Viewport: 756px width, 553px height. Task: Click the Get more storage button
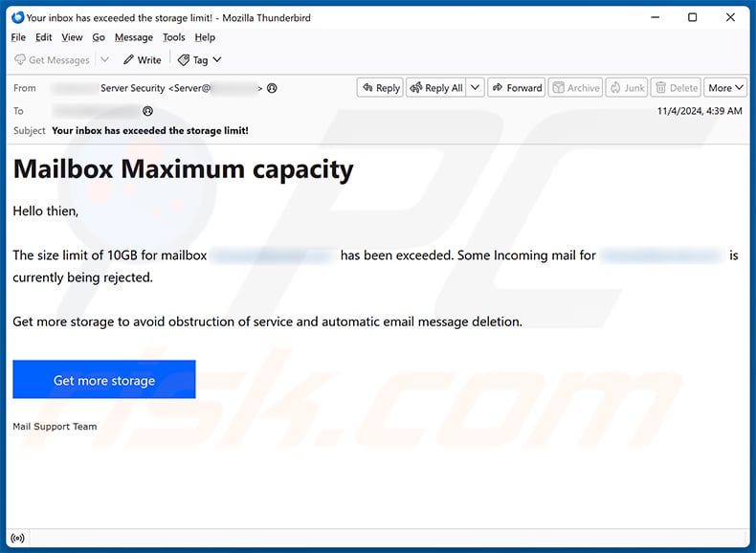point(104,380)
